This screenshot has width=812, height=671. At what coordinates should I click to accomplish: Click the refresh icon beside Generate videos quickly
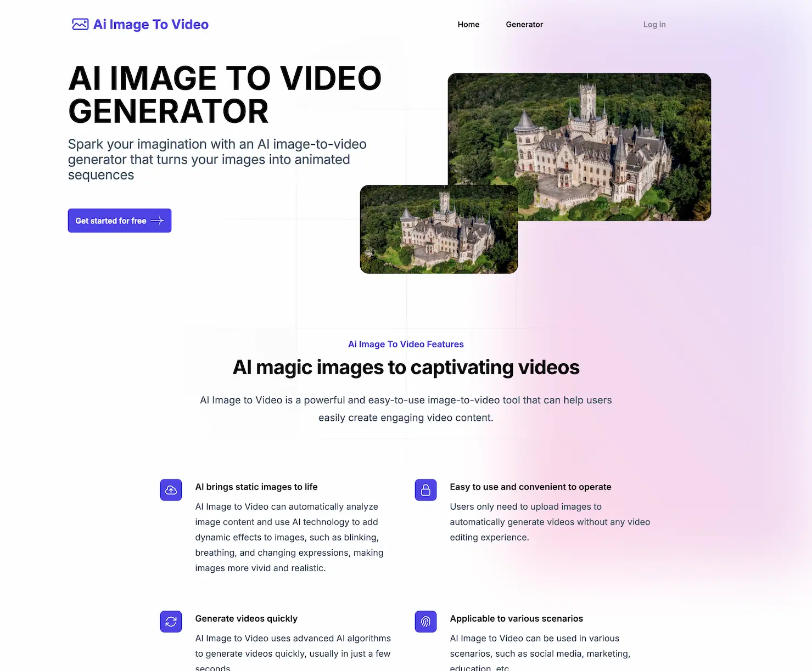(x=171, y=622)
